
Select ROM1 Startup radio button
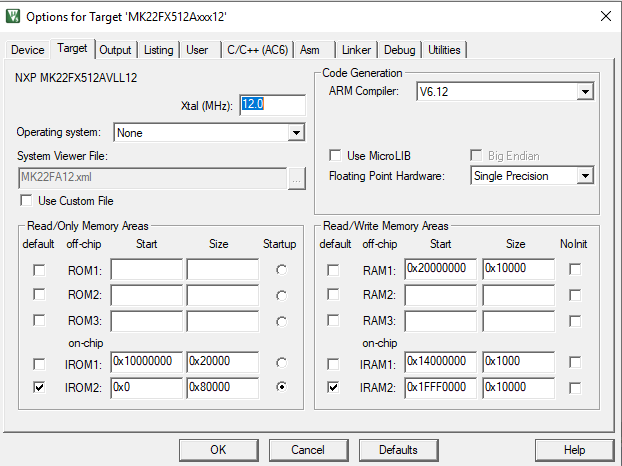tap(282, 270)
